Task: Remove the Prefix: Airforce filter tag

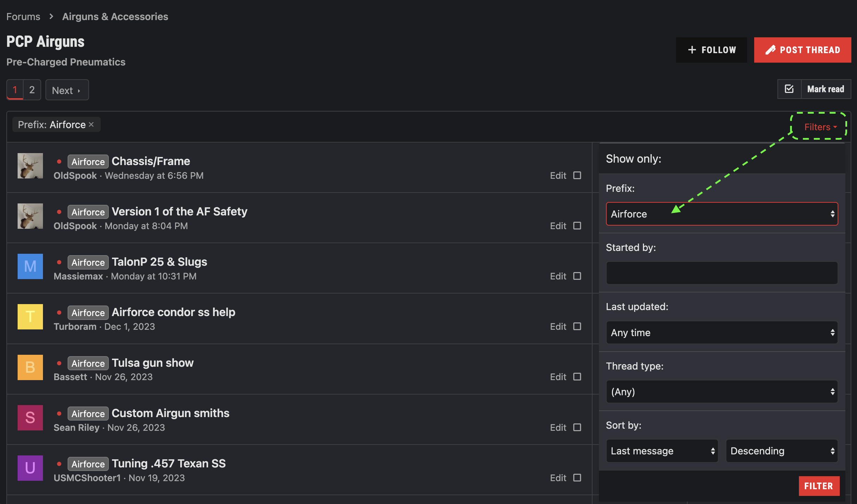Action: 91,125
